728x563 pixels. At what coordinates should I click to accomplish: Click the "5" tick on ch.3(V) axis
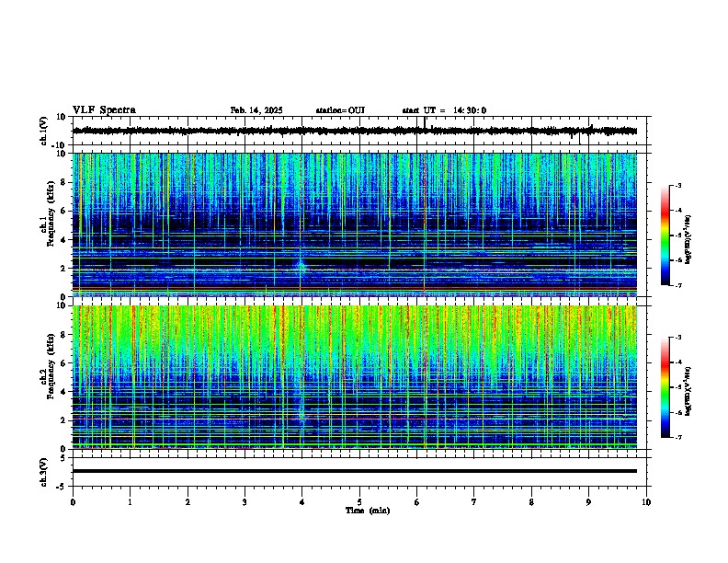(x=63, y=458)
